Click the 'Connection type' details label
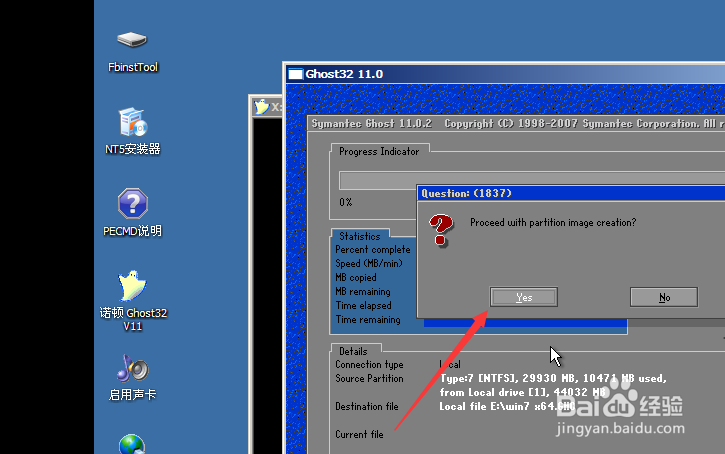Image resolution: width=725 pixels, height=454 pixels. (369, 364)
